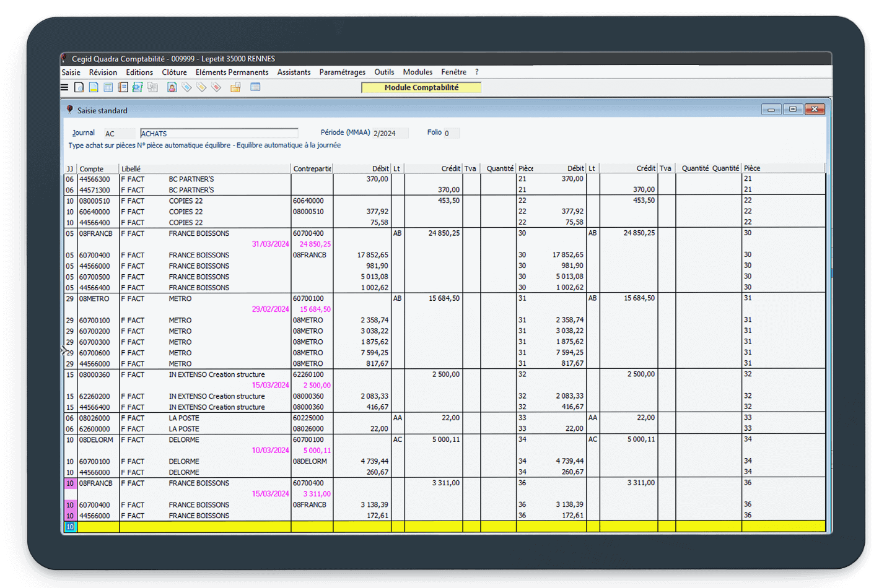Open the Clôture menu
This screenshot has width=892, height=588.
coord(174,72)
